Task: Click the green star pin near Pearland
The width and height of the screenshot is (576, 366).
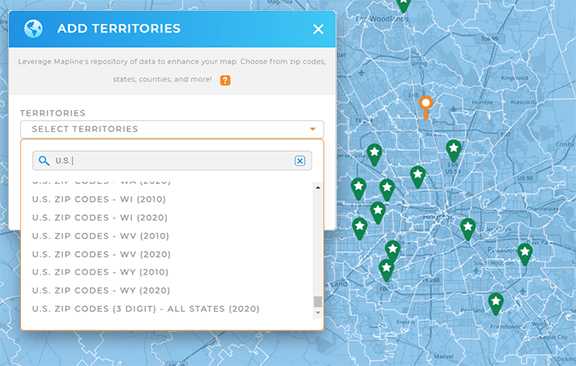Action: coord(496,304)
